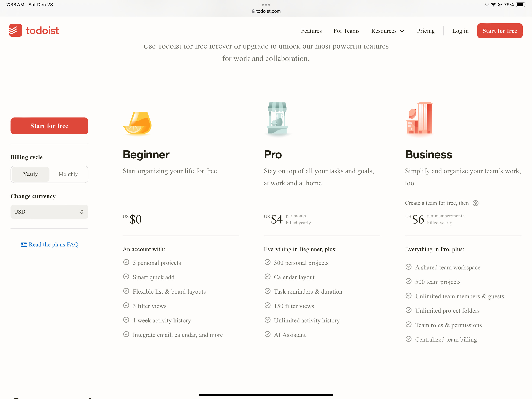
Task: Tap the todoist.com address bar
Action: pyautogui.click(x=266, y=11)
